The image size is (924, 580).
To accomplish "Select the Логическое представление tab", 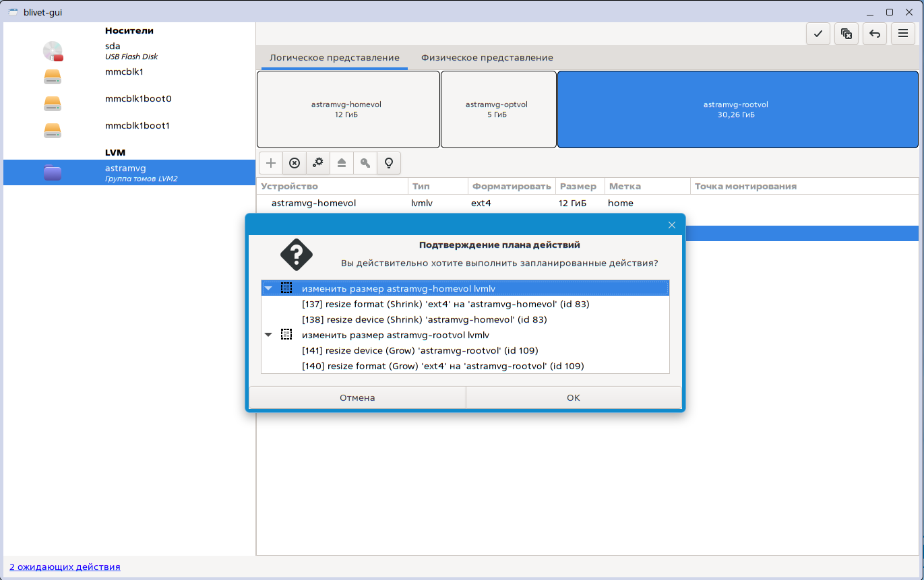I will (334, 58).
